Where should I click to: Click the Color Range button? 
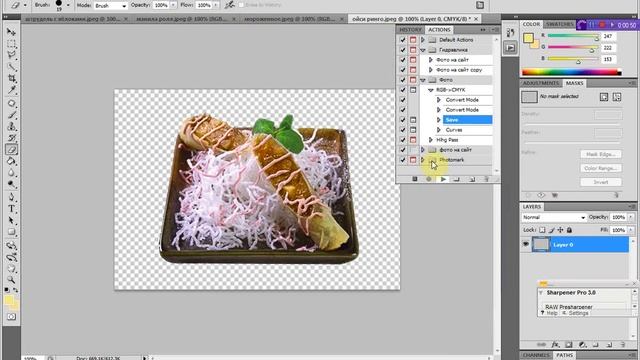click(x=601, y=168)
